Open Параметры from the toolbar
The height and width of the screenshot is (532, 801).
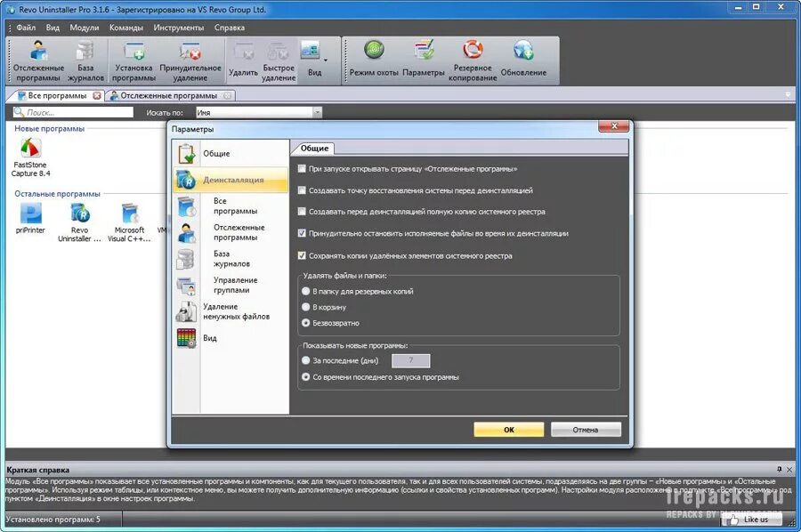[x=424, y=60]
